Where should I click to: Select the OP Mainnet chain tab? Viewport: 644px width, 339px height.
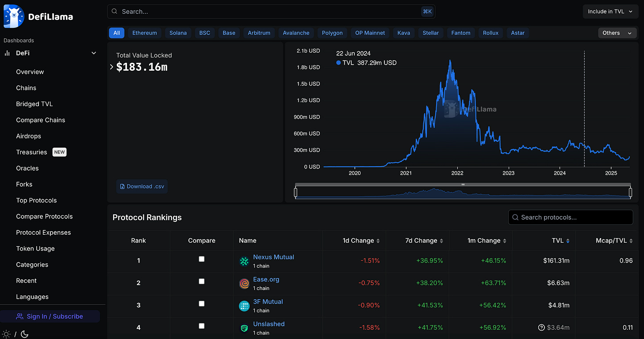[x=370, y=33]
